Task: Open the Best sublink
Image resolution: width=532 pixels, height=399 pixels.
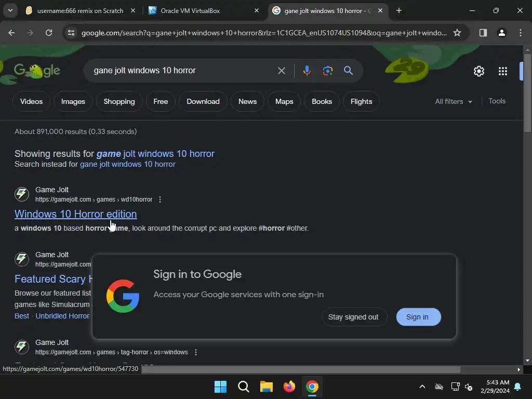Action: [22, 316]
